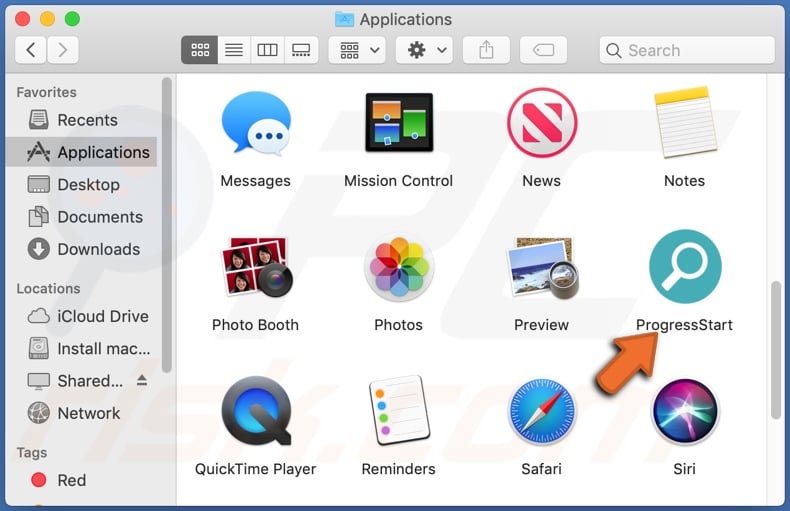
Task: Open the gear Action menu dropdown
Action: [424, 50]
